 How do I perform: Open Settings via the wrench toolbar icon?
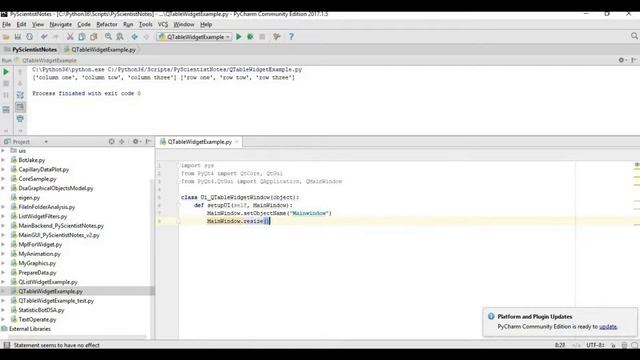coord(277,37)
